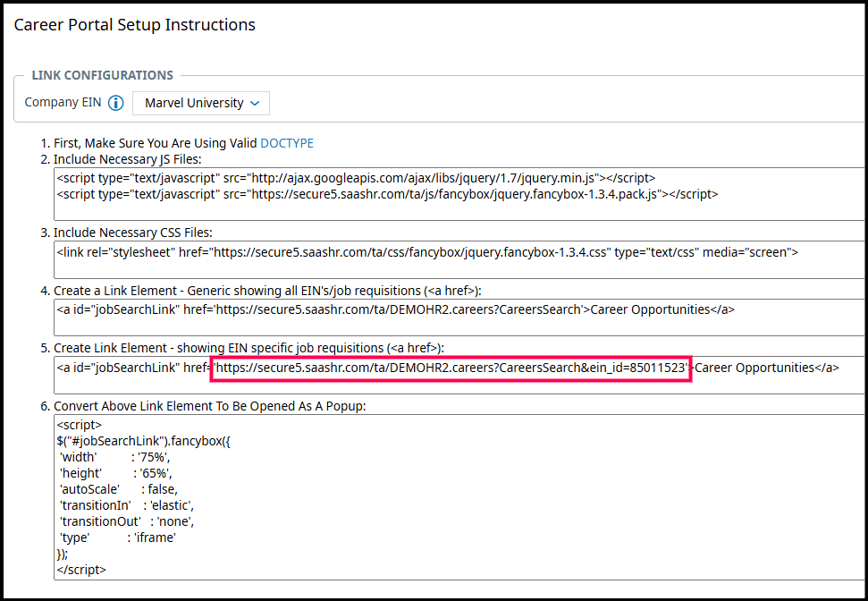Click the Career Portal Setup Instructions heading
This screenshot has width=868, height=601.
[x=134, y=25]
